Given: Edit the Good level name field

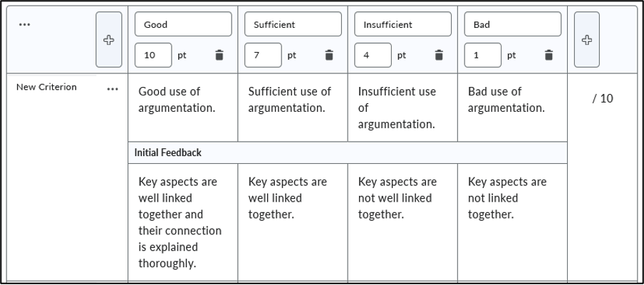Looking at the screenshot, I should 183,24.
